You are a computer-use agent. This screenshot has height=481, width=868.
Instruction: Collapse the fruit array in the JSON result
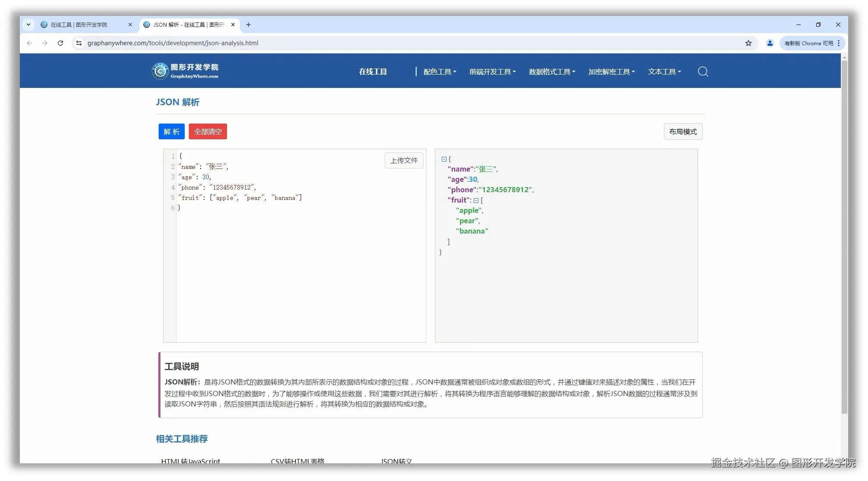[477, 200]
